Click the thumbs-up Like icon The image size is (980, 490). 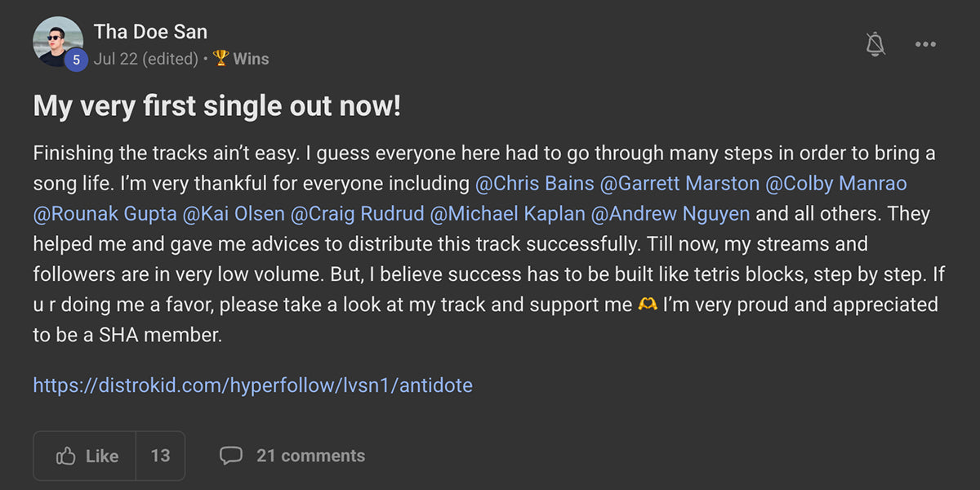click(67, 456)
